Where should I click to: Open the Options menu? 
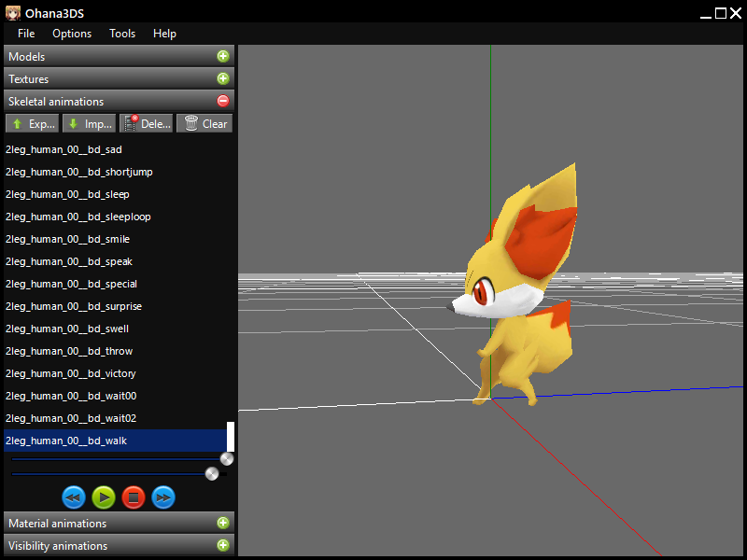coord(72,34)
